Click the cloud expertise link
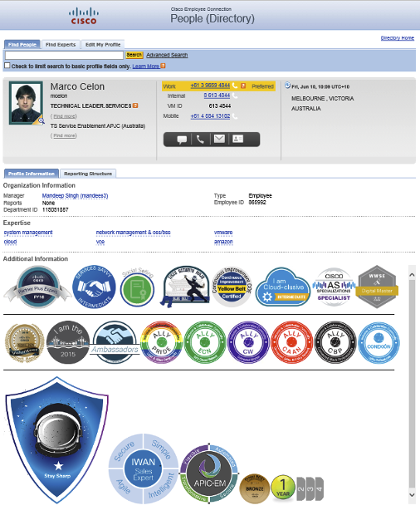Screen dimensions: 420x520 click(10, 242)
